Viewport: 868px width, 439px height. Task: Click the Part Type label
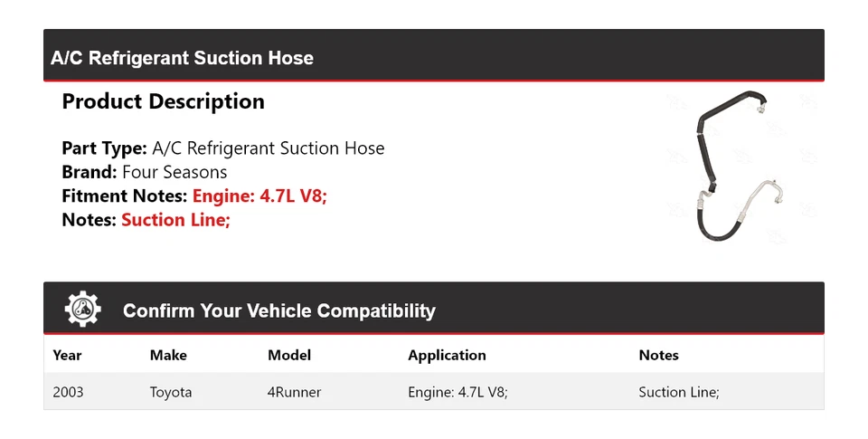click(104, 148)
